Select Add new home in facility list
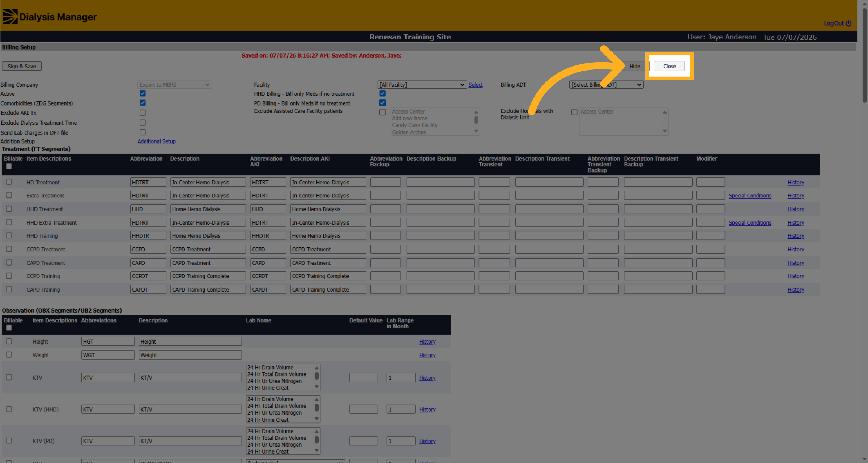 [x=410, y=118]
